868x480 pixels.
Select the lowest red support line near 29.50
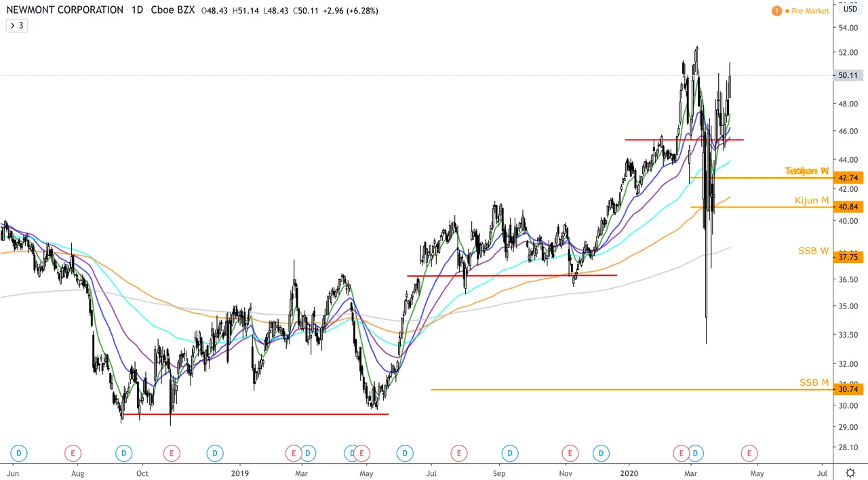pyautogui.click(x=256, y=414)
